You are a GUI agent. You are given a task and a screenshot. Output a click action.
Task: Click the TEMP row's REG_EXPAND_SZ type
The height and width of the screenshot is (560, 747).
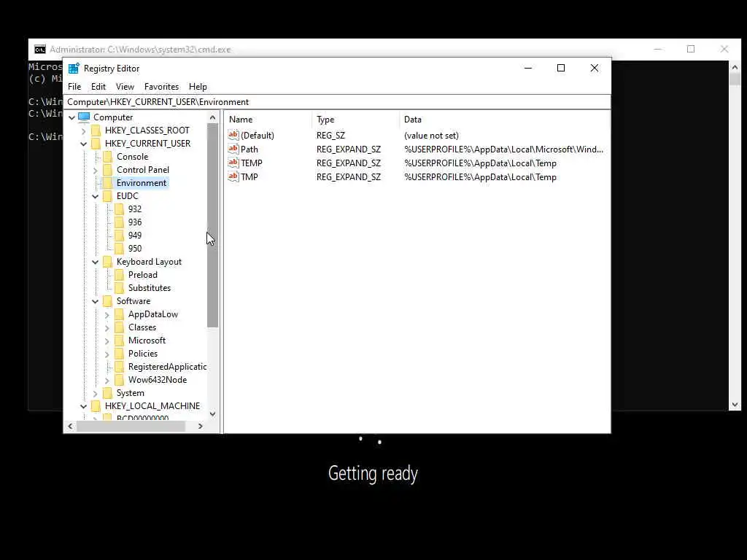coord(349,163)
